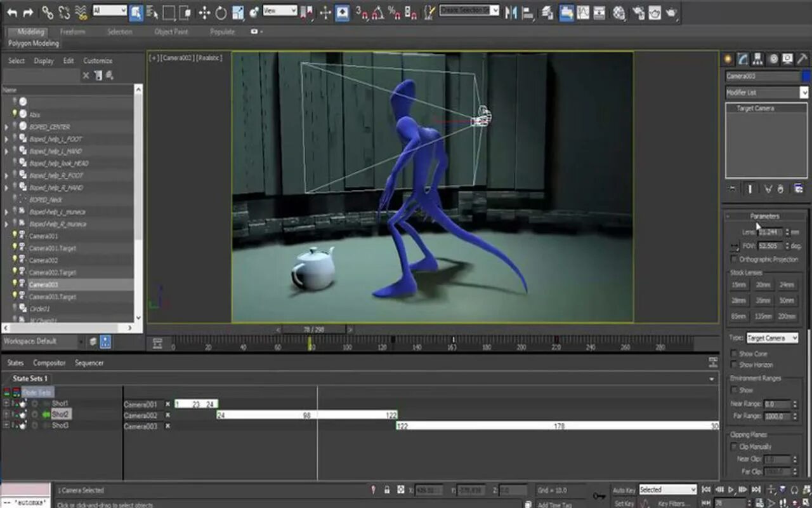Open the Sequencer tab
812x508 pixels.
(x=89, y=363)
